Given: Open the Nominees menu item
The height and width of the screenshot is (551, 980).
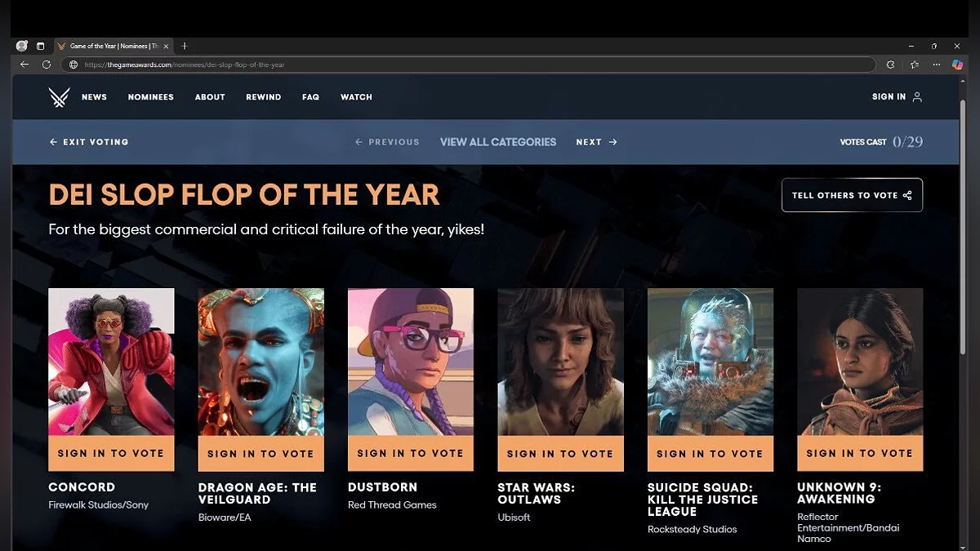Looking at the screenshot, I should click(150, 97).
